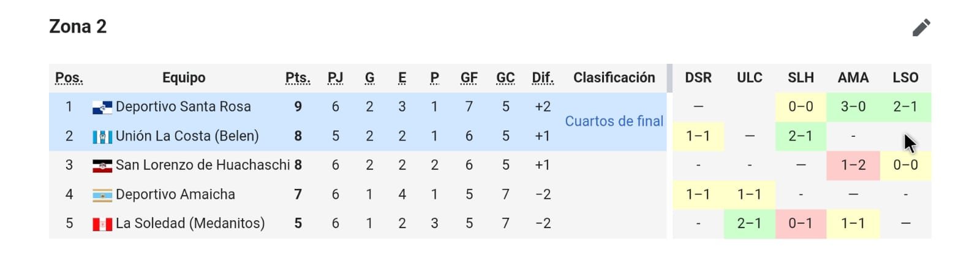Click the red 1–2 result cell
The width and height of the screenshot is (980, 257).
[x=853, y=165]
